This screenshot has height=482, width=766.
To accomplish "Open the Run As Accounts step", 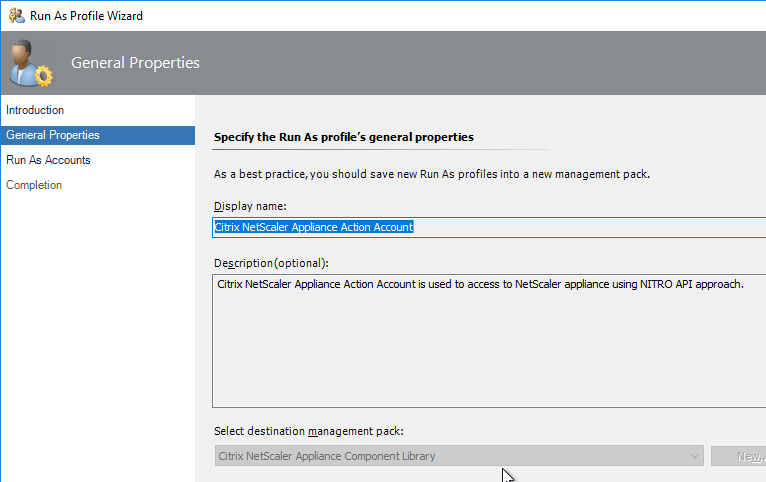I will point(48,160).
